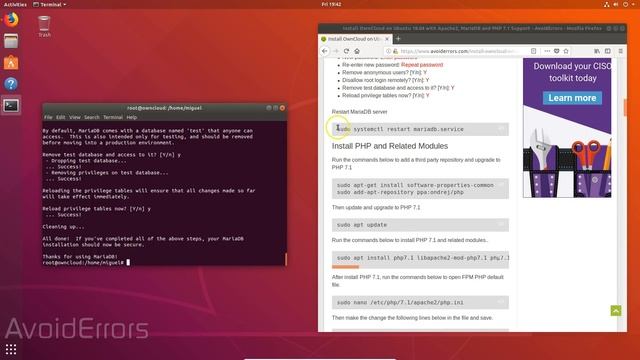Launch Ubuntu Software from the dock
The width and height of the screenshot is (640, 360).
(11, 62)
